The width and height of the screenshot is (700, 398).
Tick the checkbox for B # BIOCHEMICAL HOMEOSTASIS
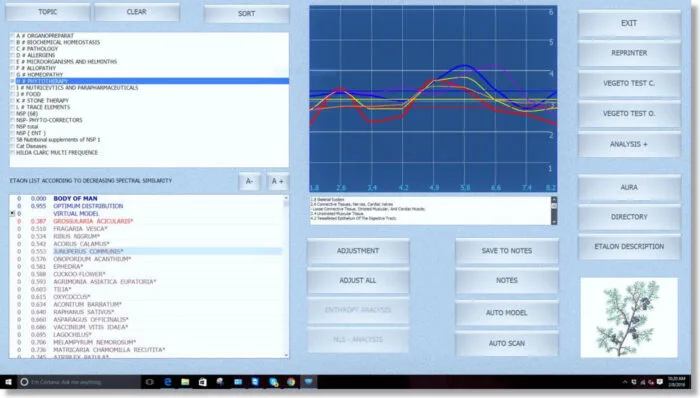tap(12, 42)
